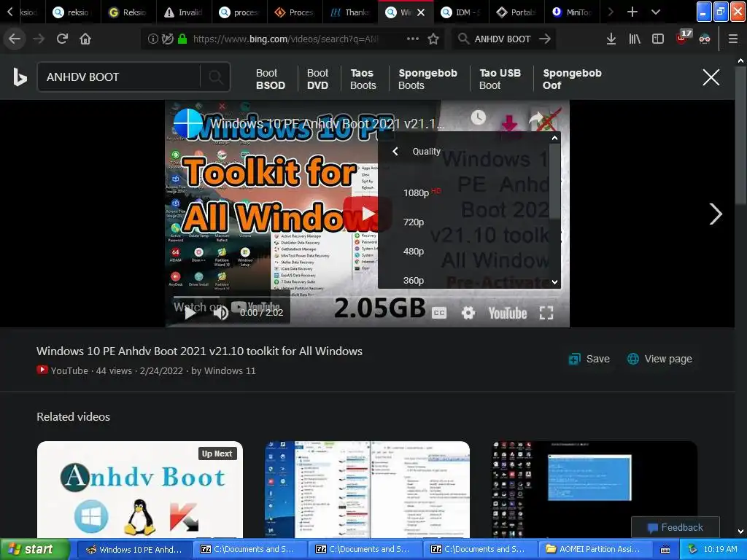Open the video settings gear
This screenshot has width=747, height=560.
pyautogui.click(x=468, y=313)
